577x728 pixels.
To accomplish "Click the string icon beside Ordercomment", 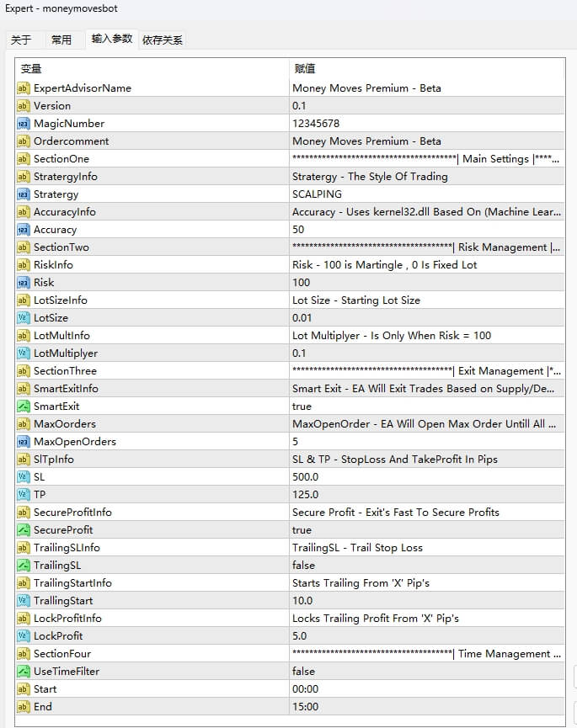I will 24,141.
